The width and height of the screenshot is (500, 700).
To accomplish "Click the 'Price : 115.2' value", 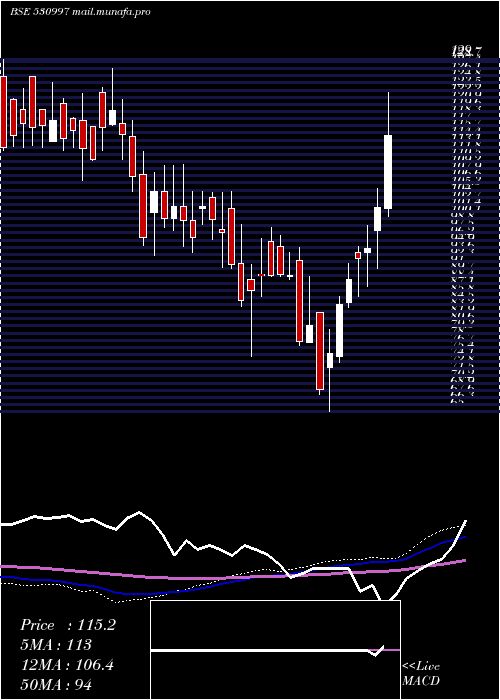I will [x=68, y=625].
